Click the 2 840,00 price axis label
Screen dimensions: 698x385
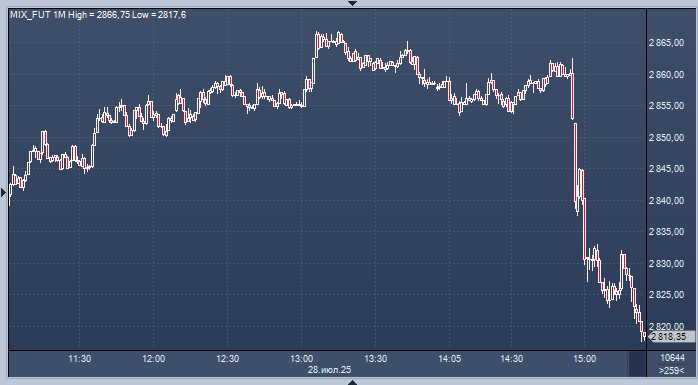[667, 201]
